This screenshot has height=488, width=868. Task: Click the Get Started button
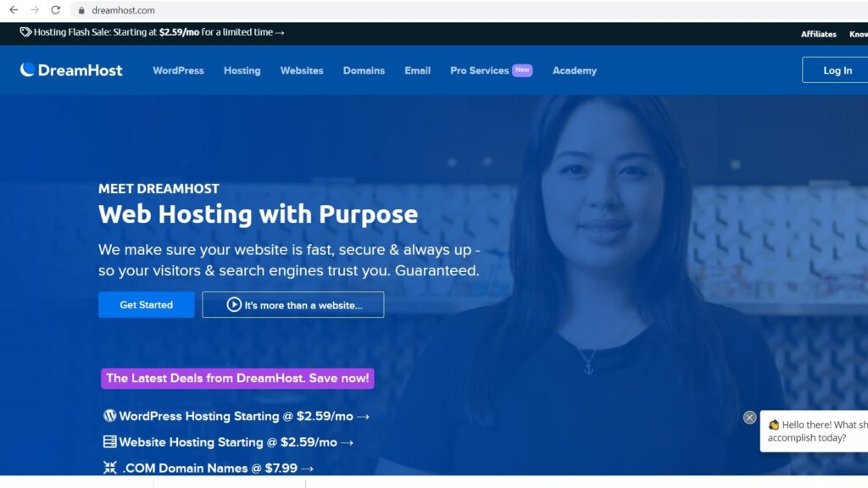click(x=146, y=305)
